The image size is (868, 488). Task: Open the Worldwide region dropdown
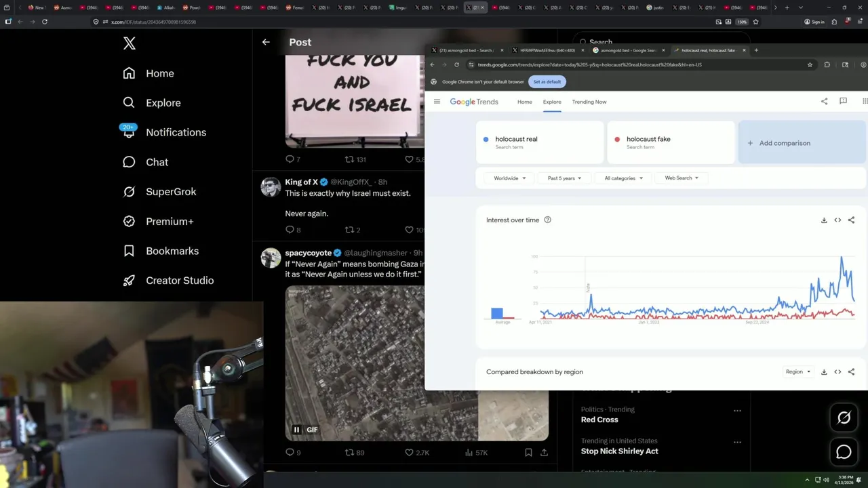click(509, 178)
